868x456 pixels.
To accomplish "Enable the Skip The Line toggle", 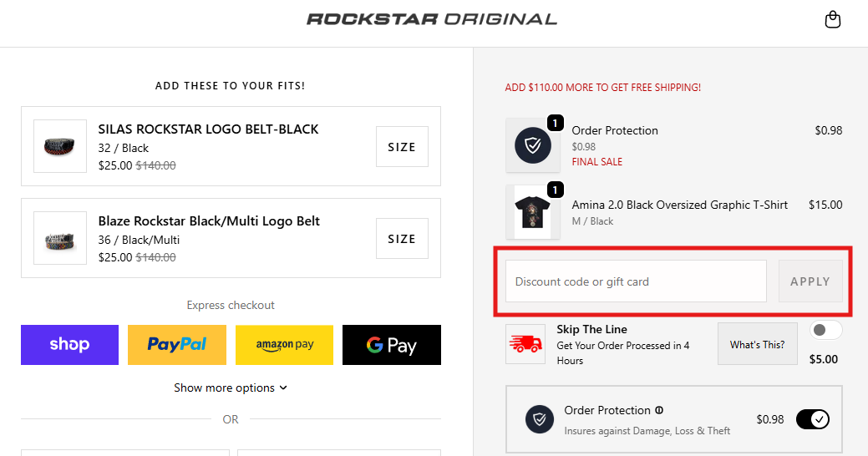I will click(825, 330).
